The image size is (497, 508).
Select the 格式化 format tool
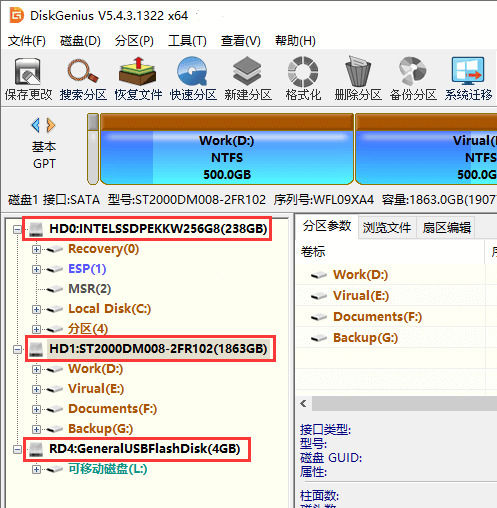(303, 79)
